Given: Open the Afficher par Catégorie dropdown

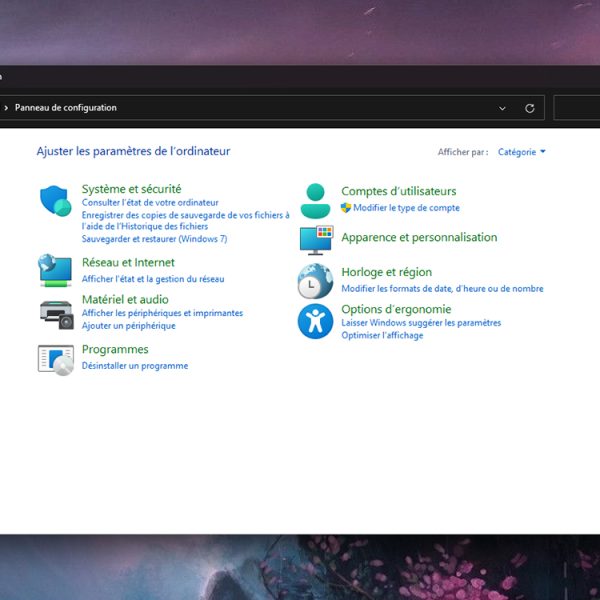Looking at the screenshot, I should pyautogui.click(x=522, y=152).
